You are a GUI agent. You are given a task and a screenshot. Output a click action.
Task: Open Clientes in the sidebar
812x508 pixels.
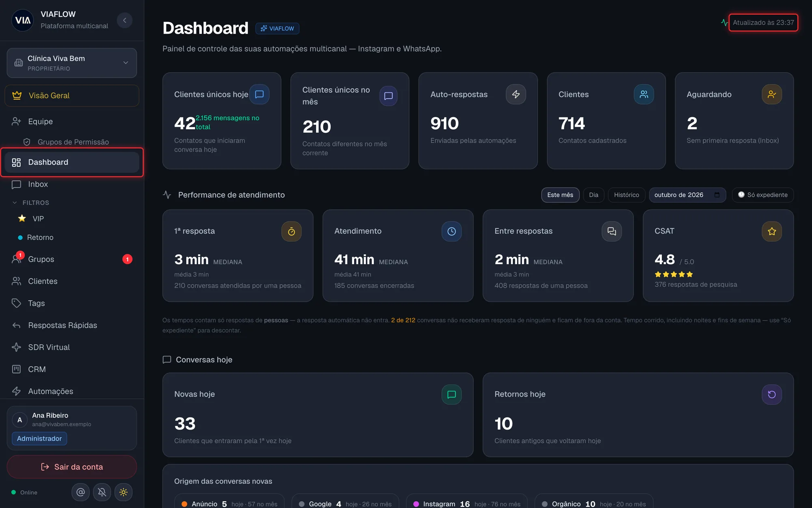72,281
